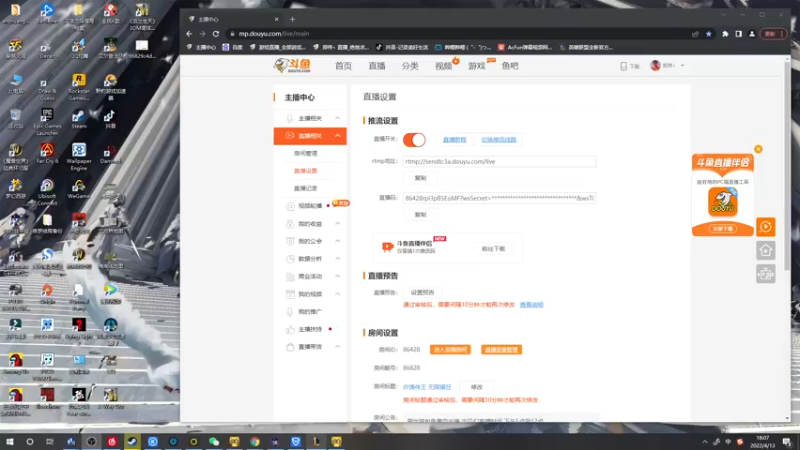
Task: Click the orange play floating button
Action: pos(765,227)
